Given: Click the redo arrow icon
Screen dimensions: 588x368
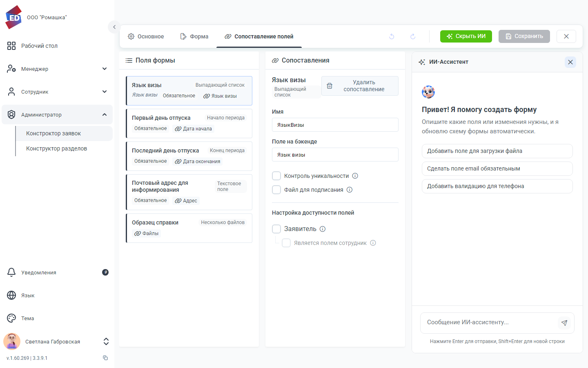Looking at the screenshot, I should coord(413,36).
